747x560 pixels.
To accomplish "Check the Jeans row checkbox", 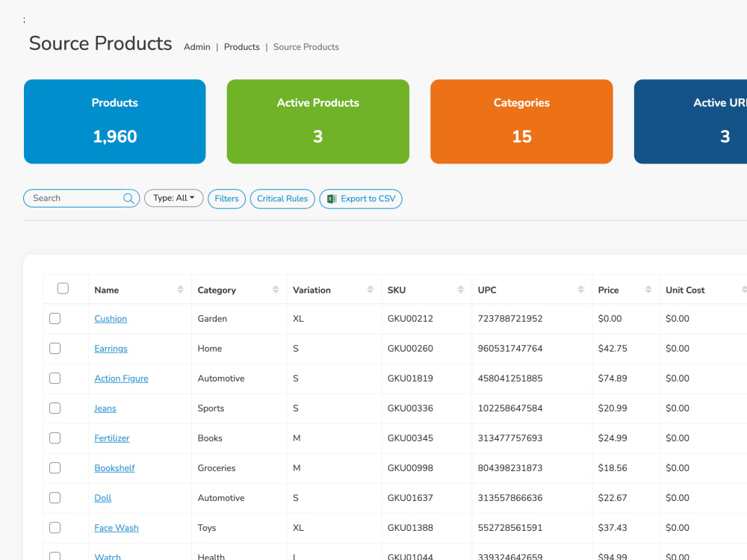I will tap(55, 408).
